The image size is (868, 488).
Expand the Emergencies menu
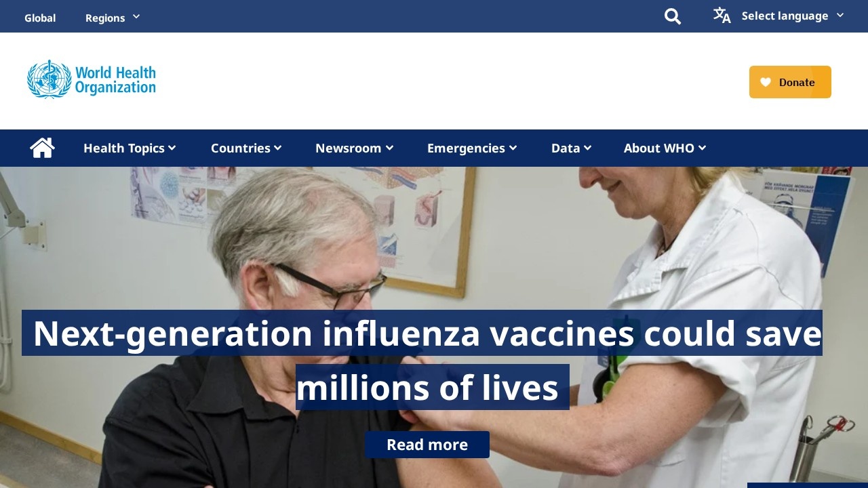tap(472, 148)
